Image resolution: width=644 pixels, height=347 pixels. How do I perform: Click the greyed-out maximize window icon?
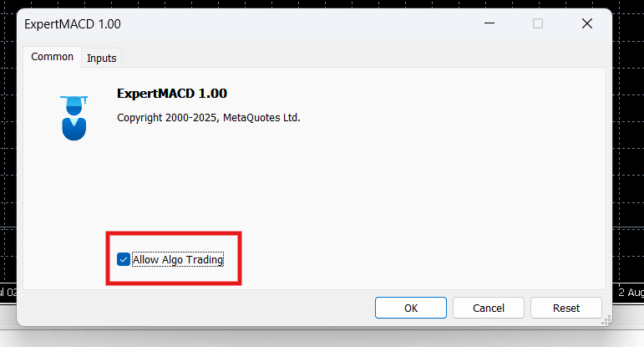click(538, 23)
